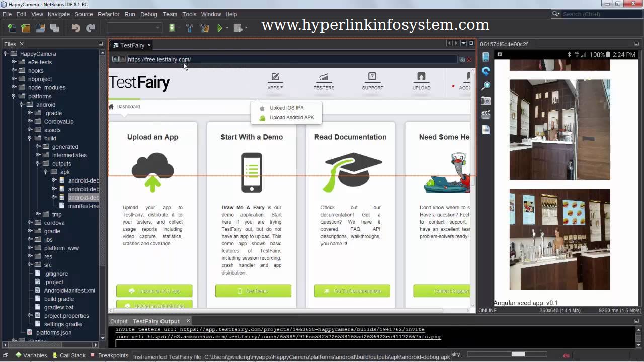The height and width of the screenshot is (362, 644).
Task: Click the Android device selector icon
Action: click(172, 28)
